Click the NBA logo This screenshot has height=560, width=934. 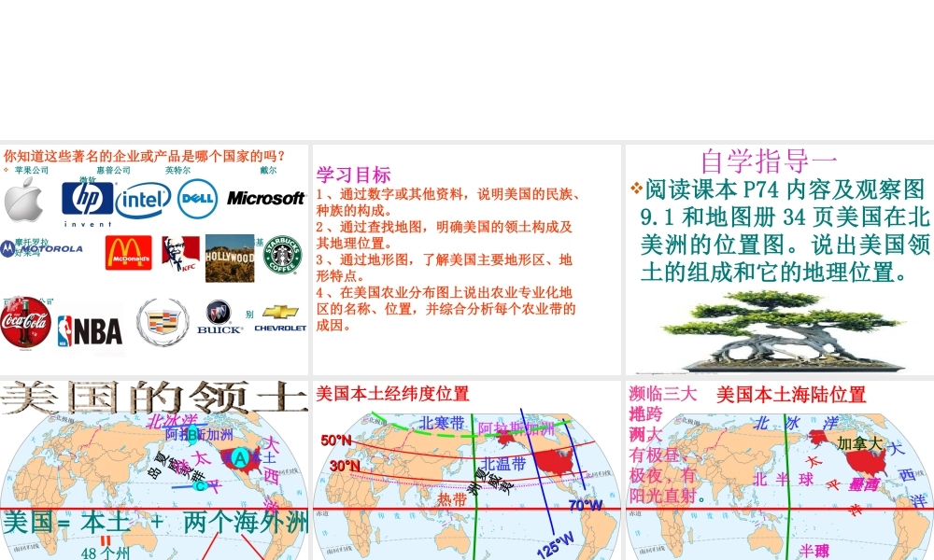tap(90, 331)
